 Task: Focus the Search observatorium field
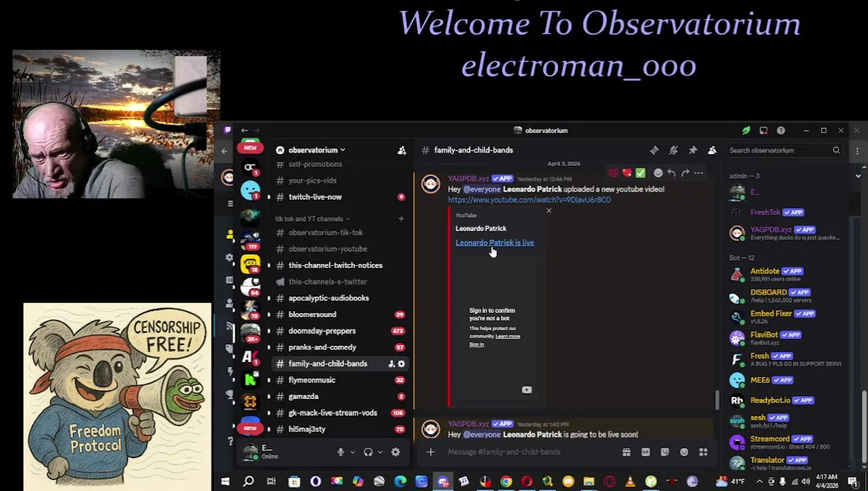[785, 150]
